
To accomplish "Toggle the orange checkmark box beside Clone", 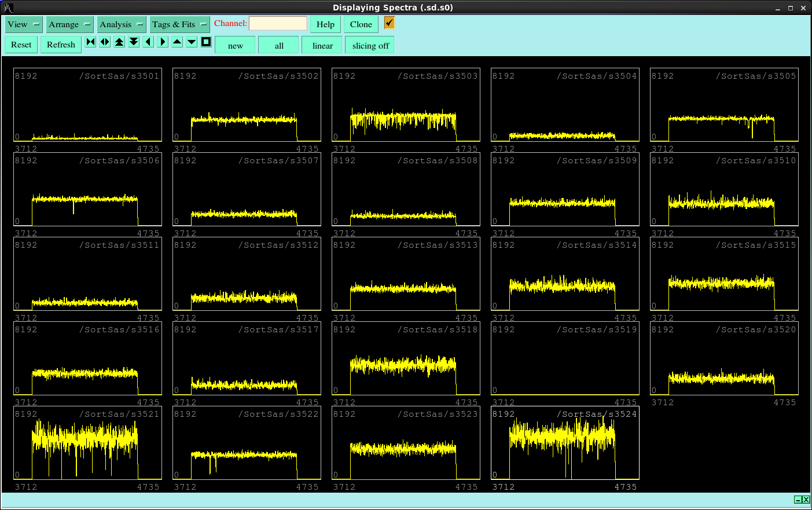I will pyautogui.click(x=389, y=23).
